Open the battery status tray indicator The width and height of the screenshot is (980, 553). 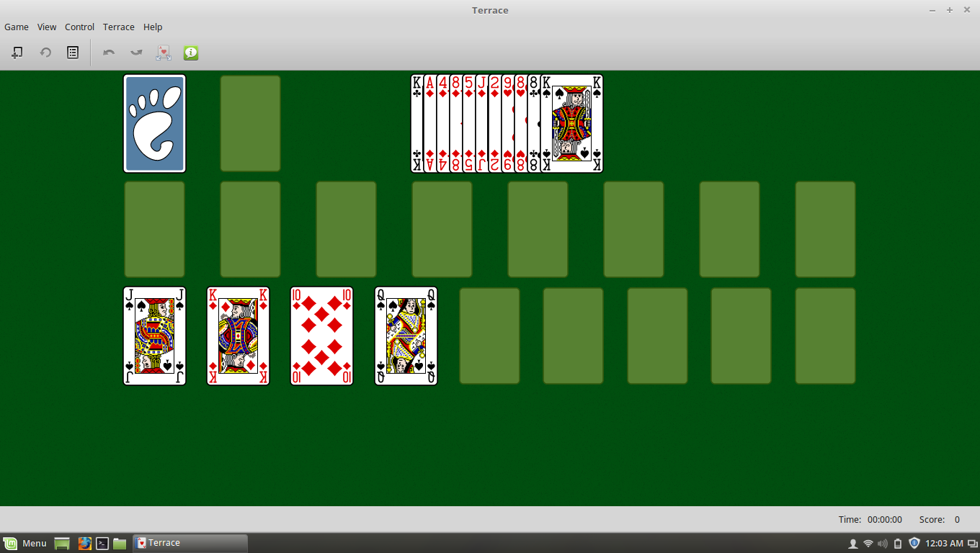click(x=897, y=543)
